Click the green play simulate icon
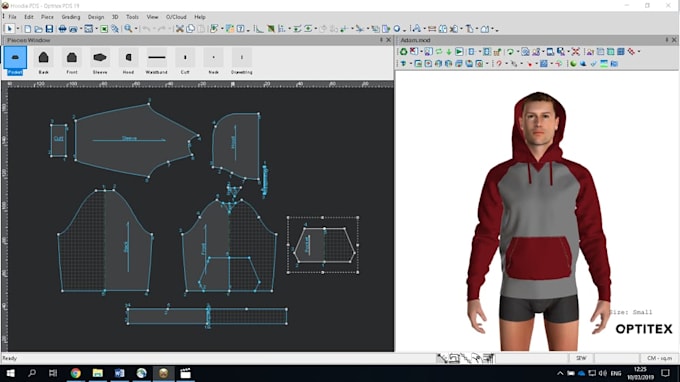This screenshot has width=680, height=382. click(x=459, y=52)
